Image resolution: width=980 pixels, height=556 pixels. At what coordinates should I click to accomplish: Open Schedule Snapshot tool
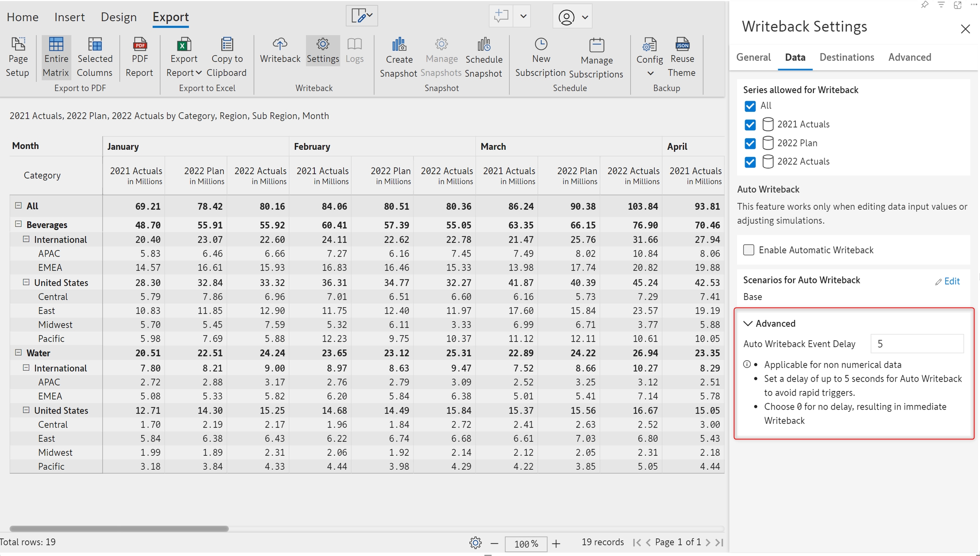[x=484, y=44]
